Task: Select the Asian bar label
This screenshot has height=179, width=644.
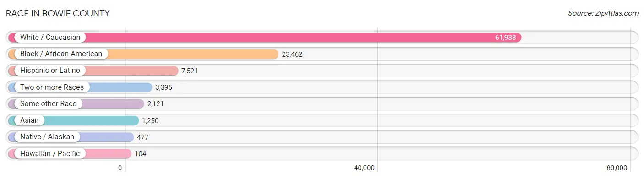Action: pyautogui.click(x=29, y=120)
